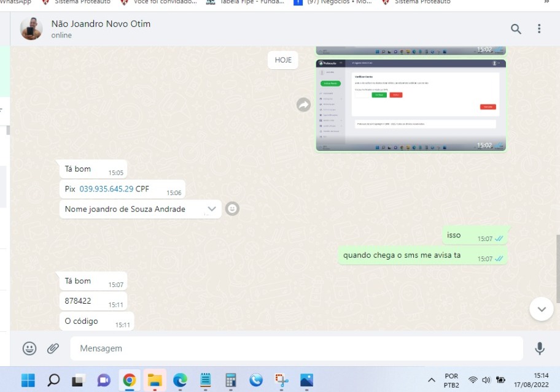Viewport: 560px width, 392px height.
Task: Forward the screenshot using the arrow icon
Action: (303, 105)
